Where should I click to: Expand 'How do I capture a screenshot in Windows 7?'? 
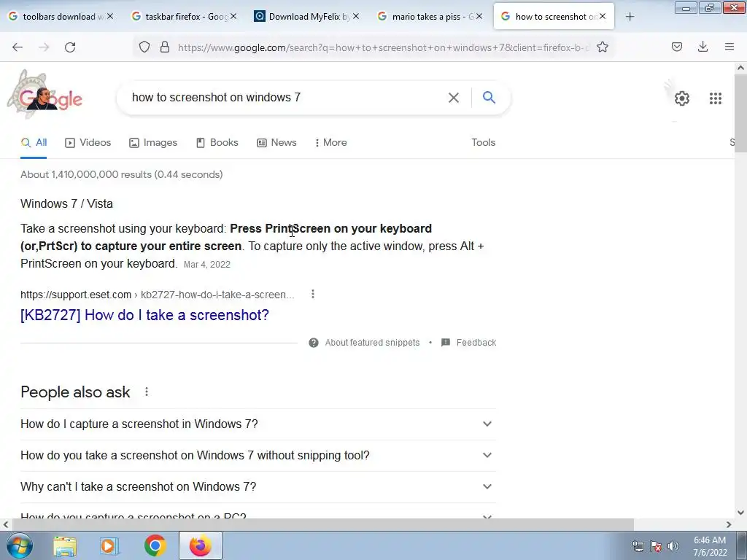click(x=258, y=424)
